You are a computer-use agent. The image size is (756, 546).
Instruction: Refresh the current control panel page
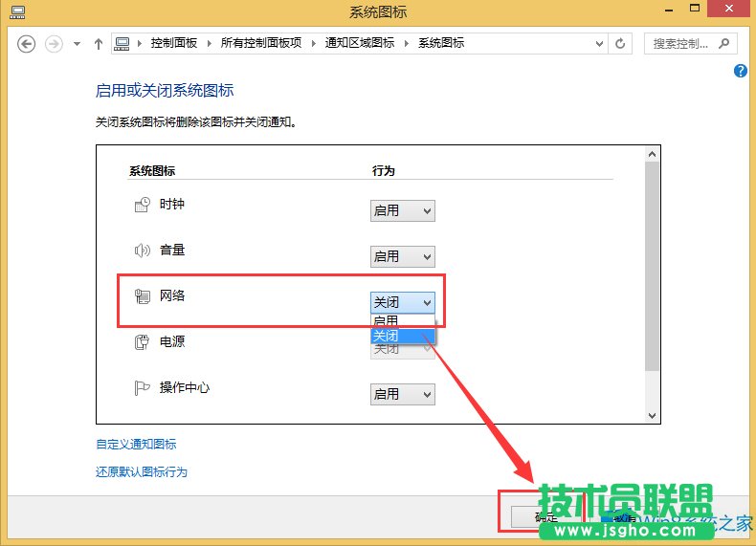pyautogui.click(x=620, y=44)
